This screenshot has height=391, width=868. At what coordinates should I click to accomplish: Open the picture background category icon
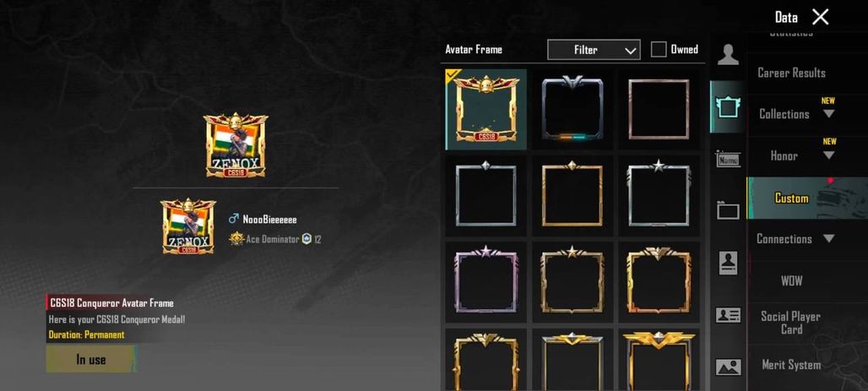click(x=728, y=367)
